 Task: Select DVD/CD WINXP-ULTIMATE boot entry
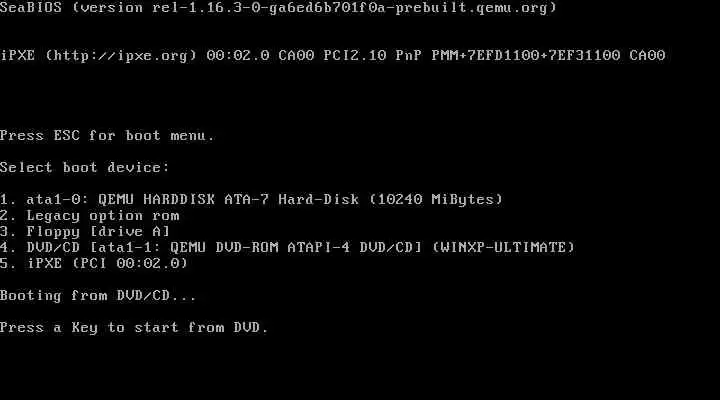point(287,248)
